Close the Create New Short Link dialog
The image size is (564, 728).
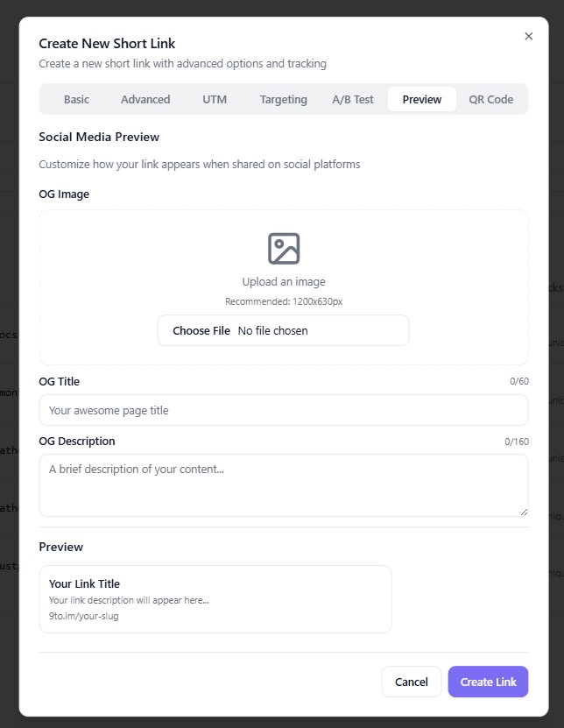click(x=528, y=36)
